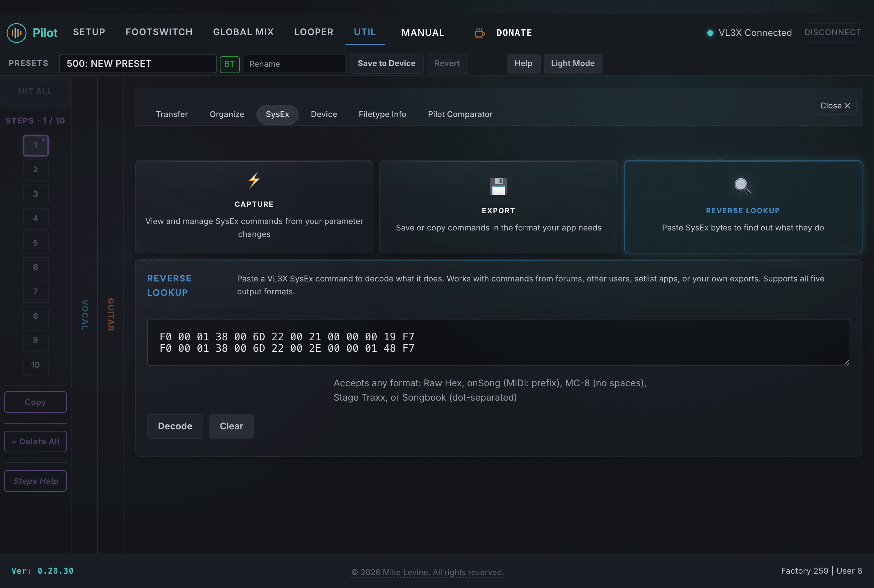Switch to the Organize tab
The width and height of the screenshot is (874, 588).
(x=227, y=115)
